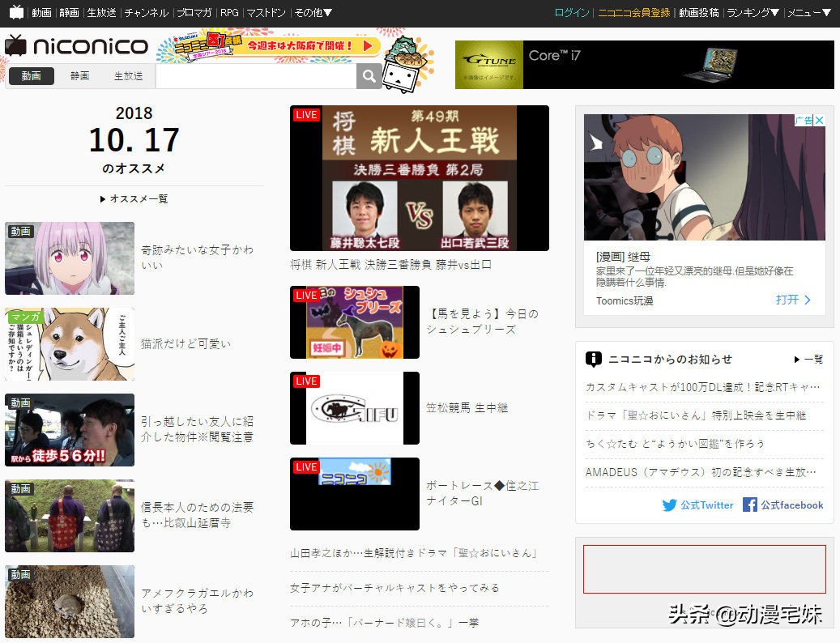The width and height of the screenshot is (840, 643).
Task: Open the ランキング dropdown menu
Action: [x=753, y=12]
